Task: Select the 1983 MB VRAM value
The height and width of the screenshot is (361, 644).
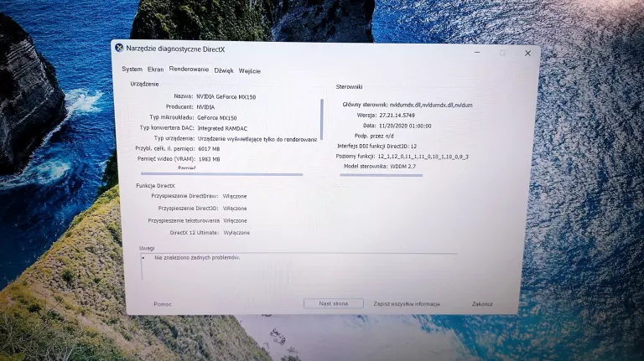Action: (209, 159)
